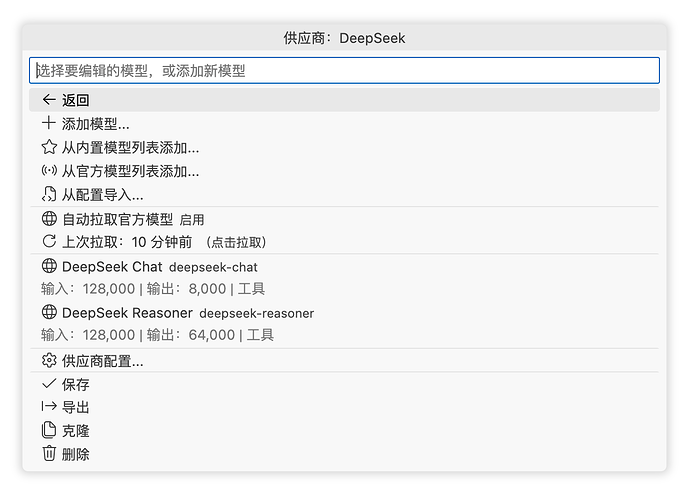690x497 pixels.
Task: Click the back arrow icon next to 返回
Action: [x=49, y=100]
